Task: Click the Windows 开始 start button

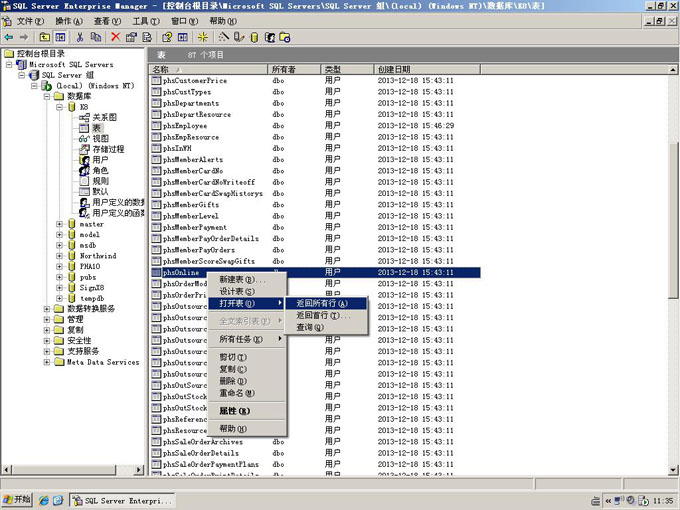Action: 17,500
